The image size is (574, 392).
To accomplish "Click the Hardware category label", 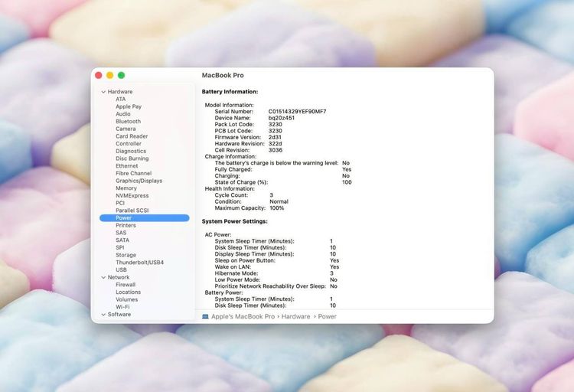I will (x=120, y=92).
